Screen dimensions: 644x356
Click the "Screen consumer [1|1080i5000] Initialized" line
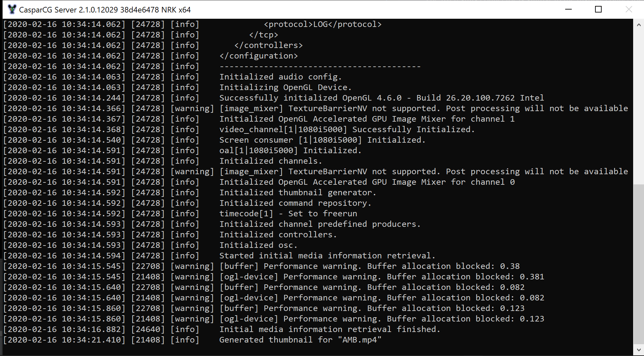322,140
